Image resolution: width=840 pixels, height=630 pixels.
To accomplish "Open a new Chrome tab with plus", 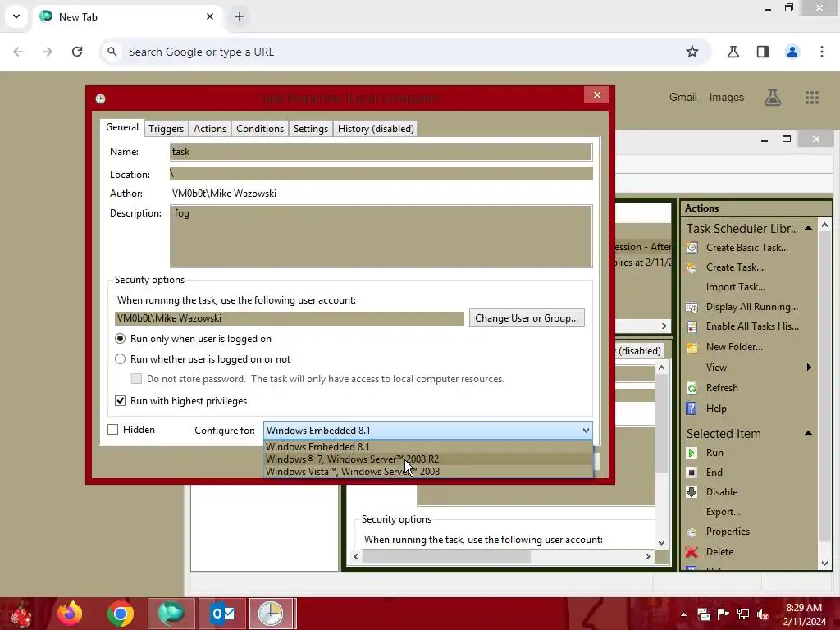I will tap(240, 16).
